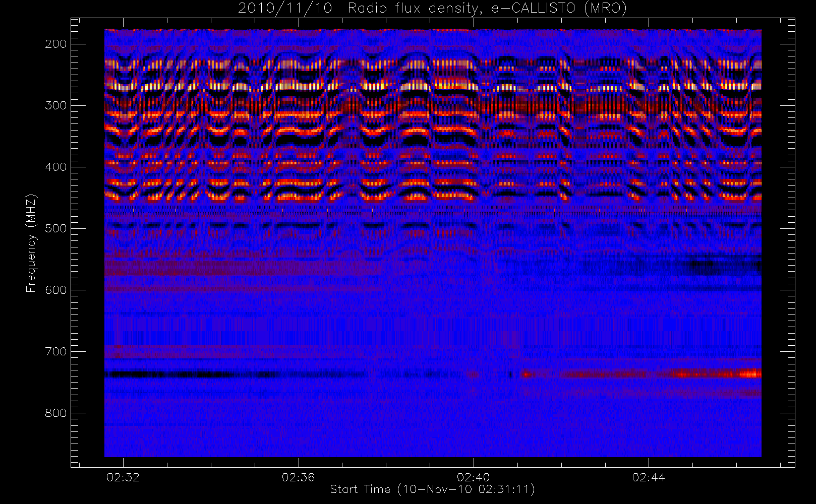Click the 02:40 time tick label
816x504 pixels.
[473, 477]
